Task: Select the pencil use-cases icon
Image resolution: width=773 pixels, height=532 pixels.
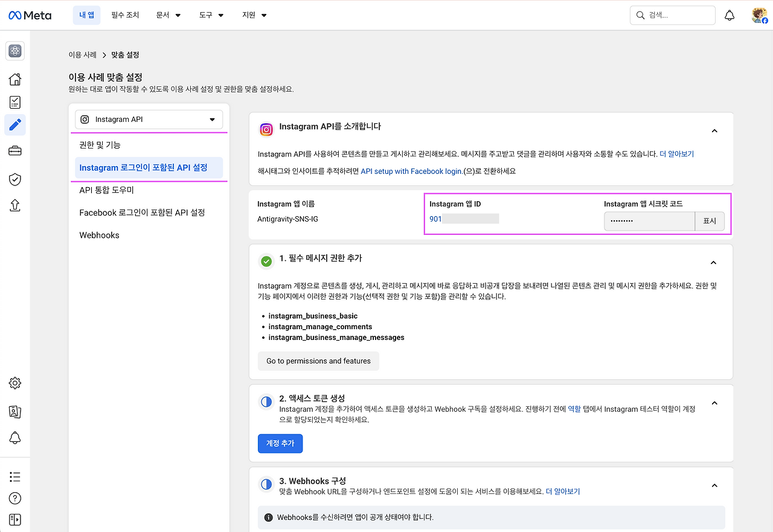Action: (15, 125)
